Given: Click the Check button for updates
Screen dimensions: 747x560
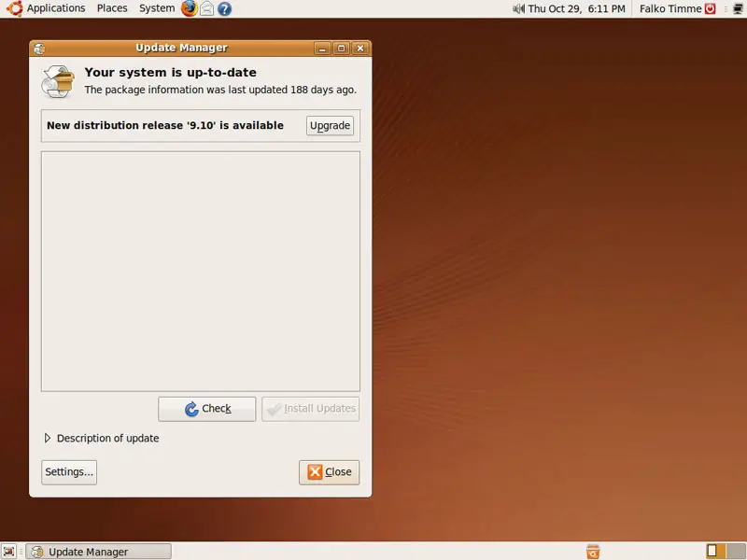Looking at the screenshot, I should [x=206, y=409].
